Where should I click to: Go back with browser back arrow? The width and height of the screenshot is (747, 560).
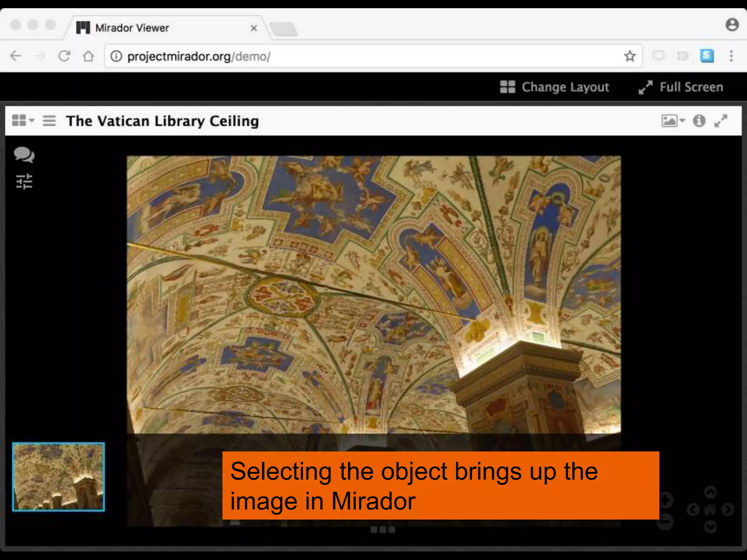16,56
